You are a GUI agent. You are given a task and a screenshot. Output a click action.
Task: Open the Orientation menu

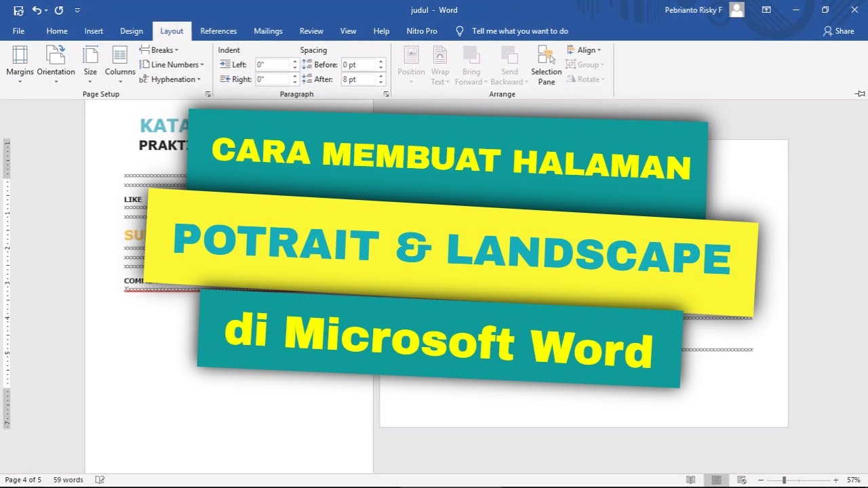[x=56, y=65]
